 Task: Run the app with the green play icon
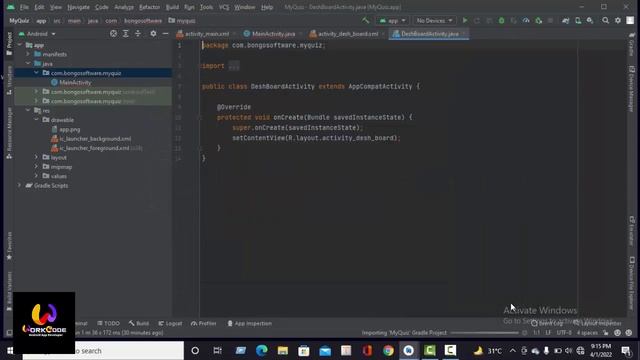(464, 20)
